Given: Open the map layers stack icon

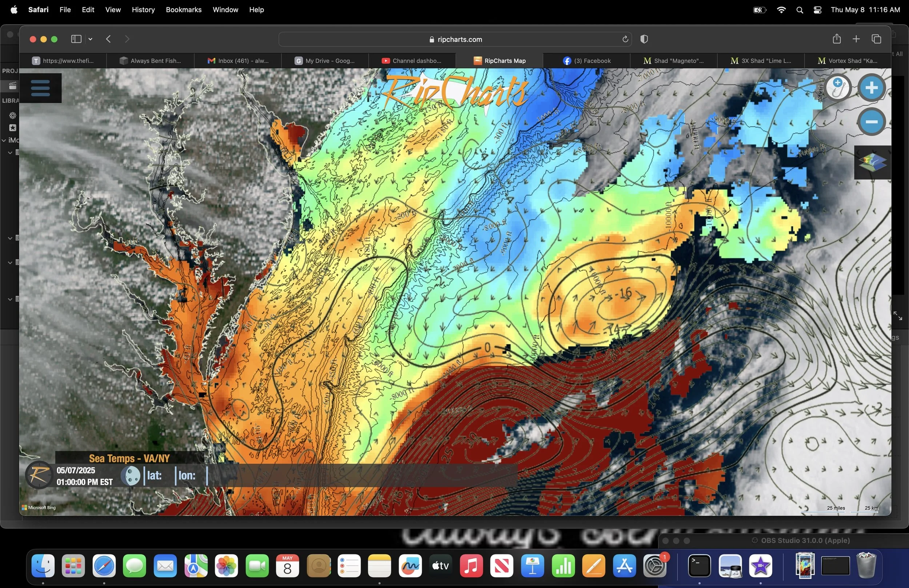Looking at the screenshot, I should (872, 162).
